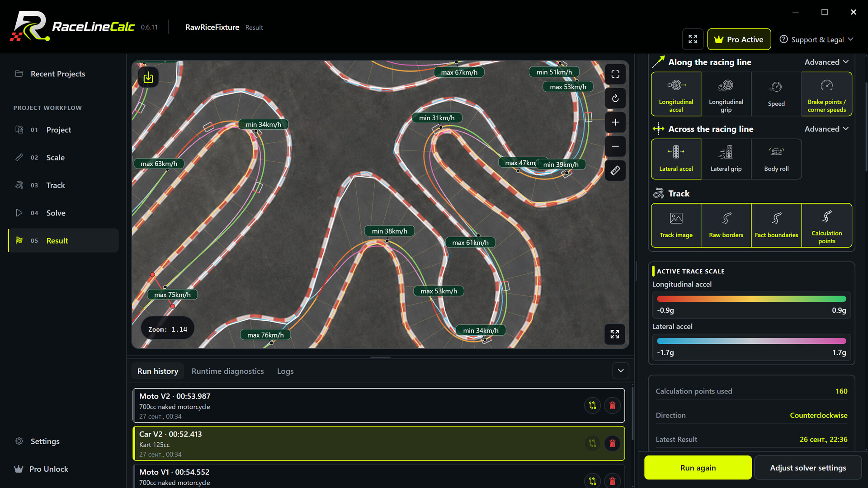
Task: Click Adjust solver settings
Action: click(x=808, y=468)
